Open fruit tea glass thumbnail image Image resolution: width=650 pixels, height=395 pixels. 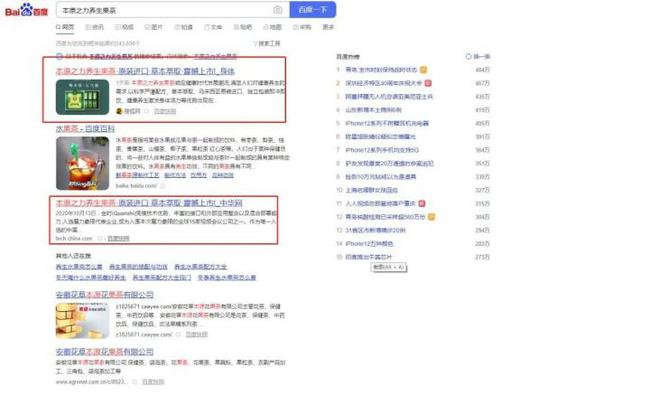82,163
